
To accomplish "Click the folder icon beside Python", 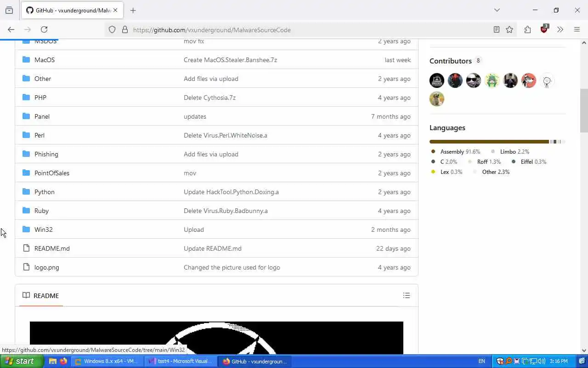I will pos(26,192).
